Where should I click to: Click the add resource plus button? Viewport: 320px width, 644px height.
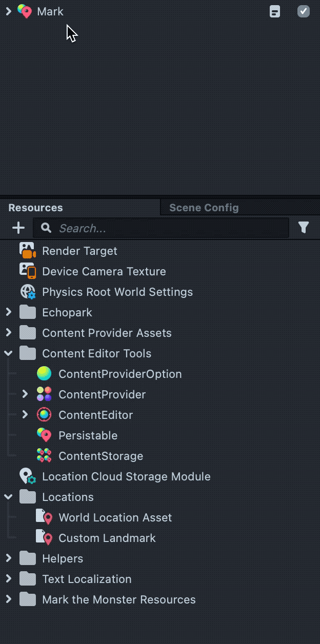pyautogui.click(x=18, y=228)
